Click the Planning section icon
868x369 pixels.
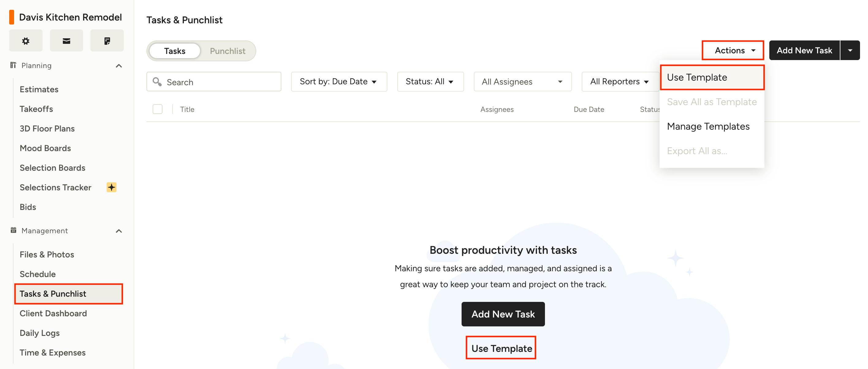pos(13,65)
